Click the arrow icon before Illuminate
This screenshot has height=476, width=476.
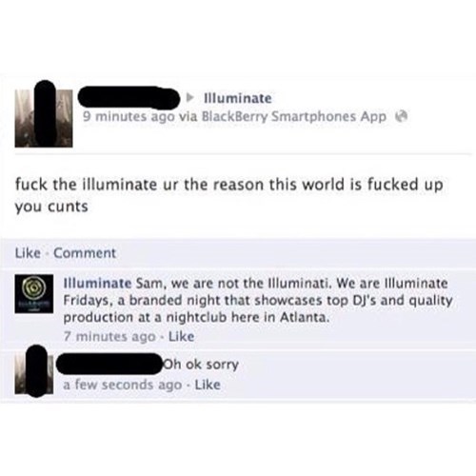[x=190, y=97]
